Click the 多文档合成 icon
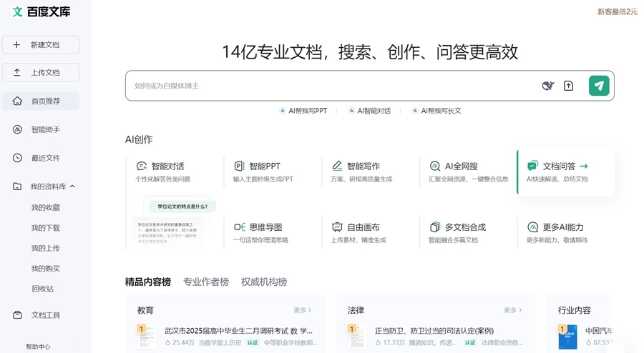Viewport: 644px width, 353px height. click(x=434, y=227)
